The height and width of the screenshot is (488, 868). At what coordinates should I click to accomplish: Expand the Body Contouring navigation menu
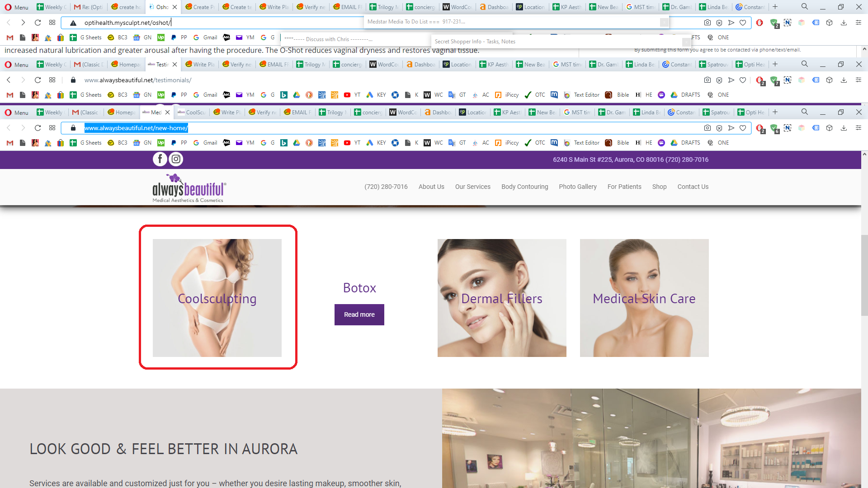tap(524, 187)
